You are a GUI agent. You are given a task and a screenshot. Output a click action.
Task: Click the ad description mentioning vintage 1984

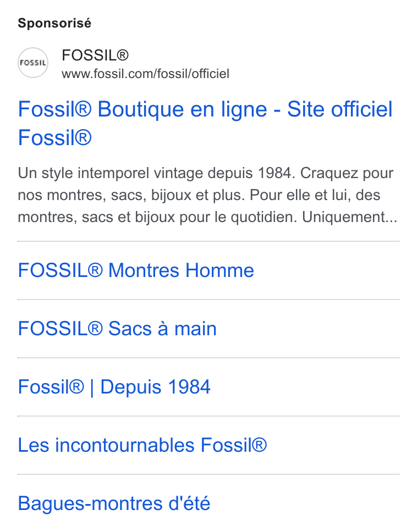point(207,195)
